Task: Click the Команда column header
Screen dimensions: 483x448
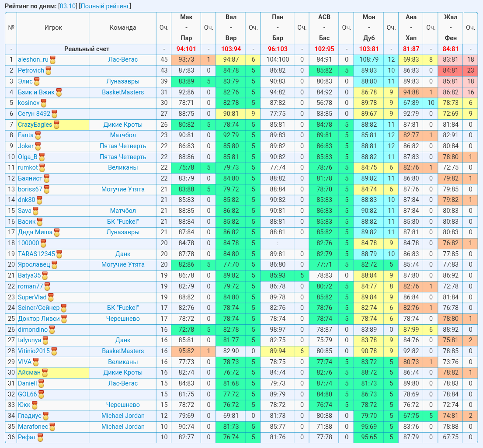Action: tap(122, 28)
